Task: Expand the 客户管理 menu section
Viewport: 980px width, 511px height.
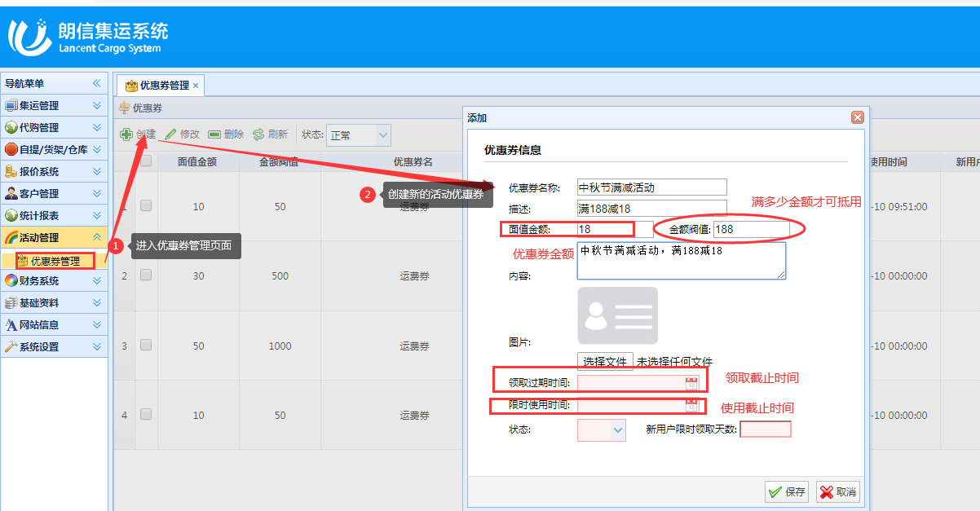Action: [97, 193]
